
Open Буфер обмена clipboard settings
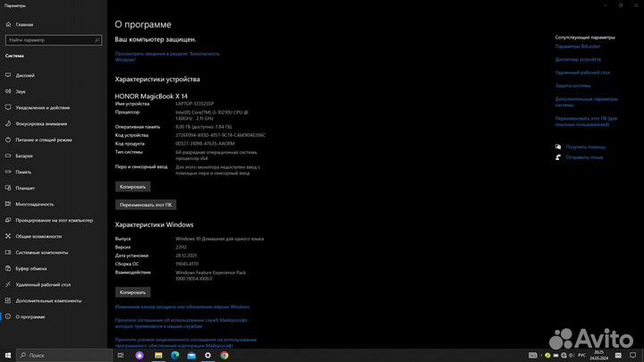pos(31,268)
